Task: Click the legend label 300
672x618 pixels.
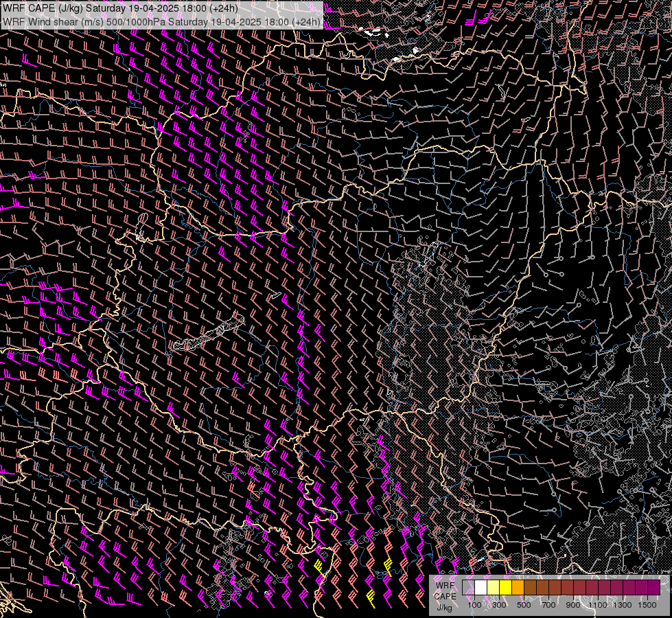Action: 499,605
